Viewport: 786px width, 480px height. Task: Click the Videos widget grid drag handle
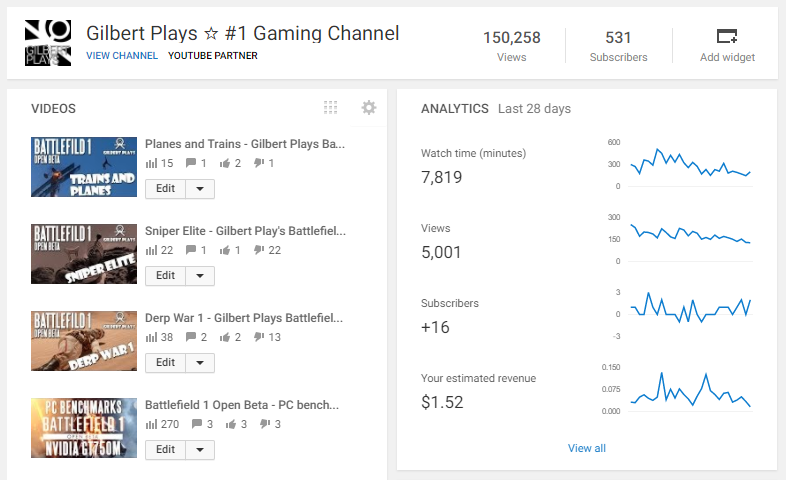(331, 108)
